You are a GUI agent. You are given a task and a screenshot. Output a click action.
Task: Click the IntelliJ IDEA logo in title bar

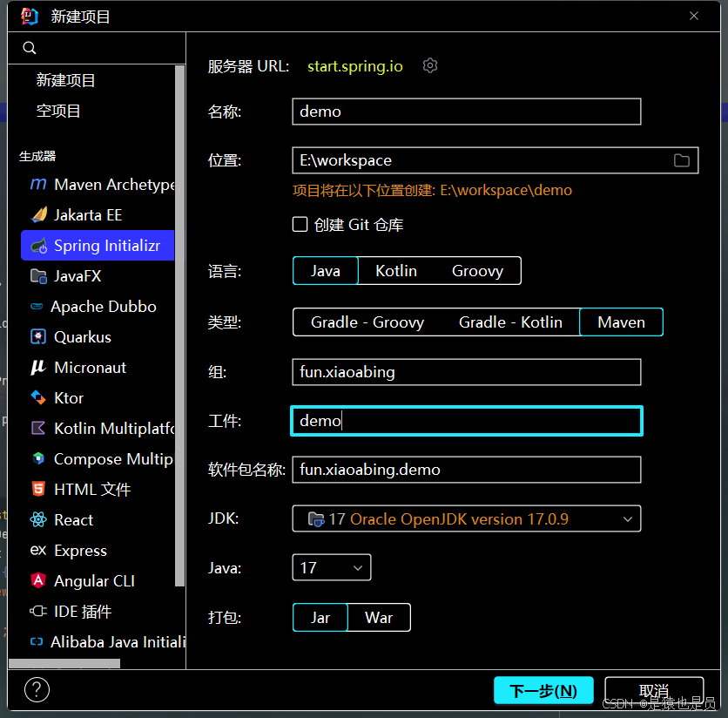30,17
